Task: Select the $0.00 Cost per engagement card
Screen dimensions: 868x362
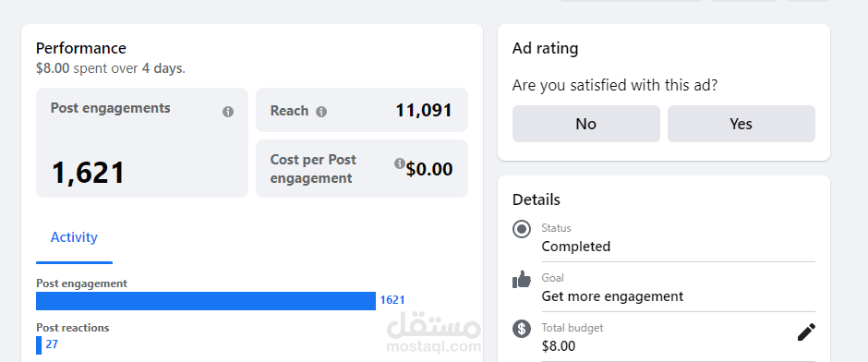Action: point(361,168)
